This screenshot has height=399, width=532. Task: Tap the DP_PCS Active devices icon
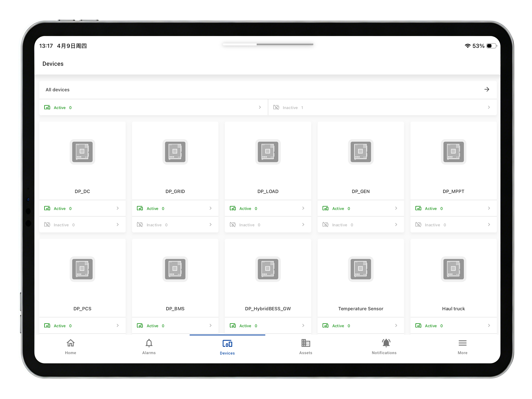[47, 326]
